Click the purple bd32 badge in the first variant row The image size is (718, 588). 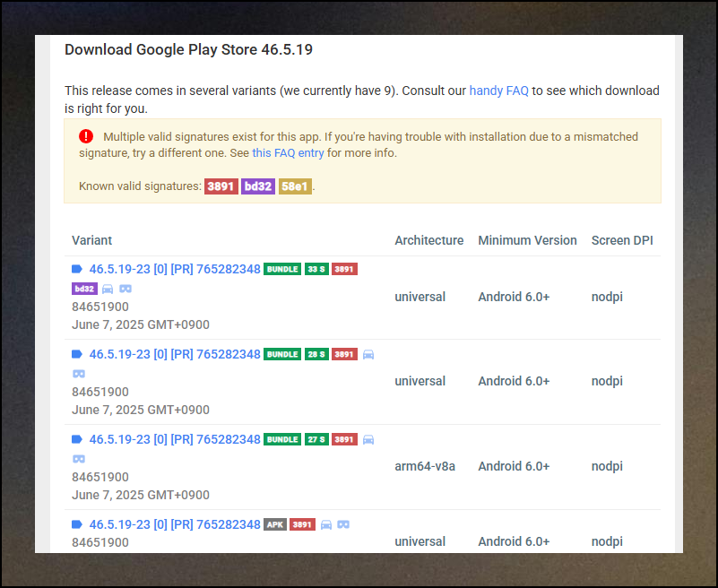point(85,289)
